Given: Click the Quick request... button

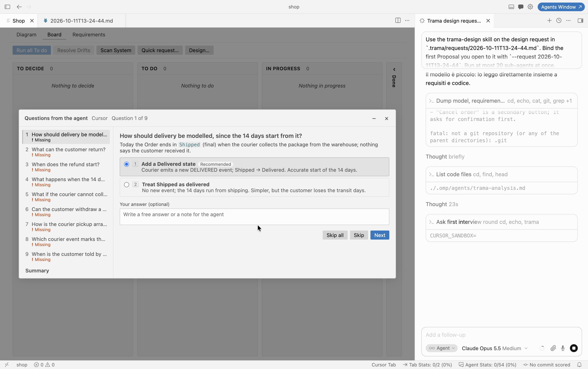Looking at the screenshot, I should click(x=160, y=50).
